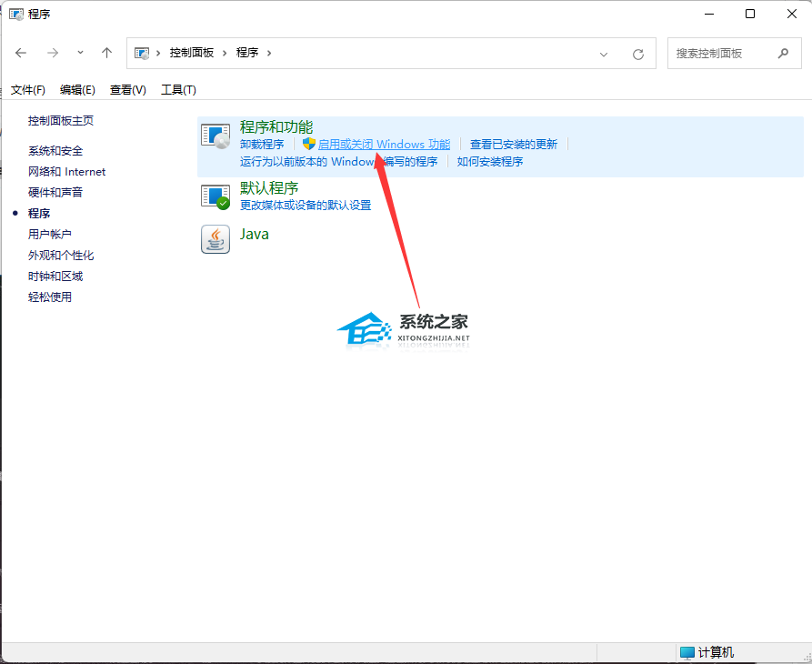Open the 工具(T) menu
This screenshot has width=812, height=664.
pyautogui.click(x=178, y=90)
